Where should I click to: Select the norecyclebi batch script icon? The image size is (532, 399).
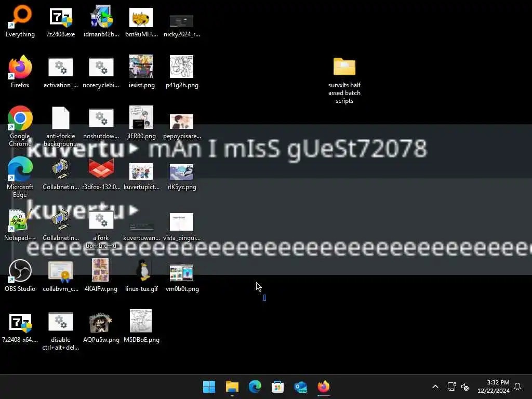(x=101, y=72)
